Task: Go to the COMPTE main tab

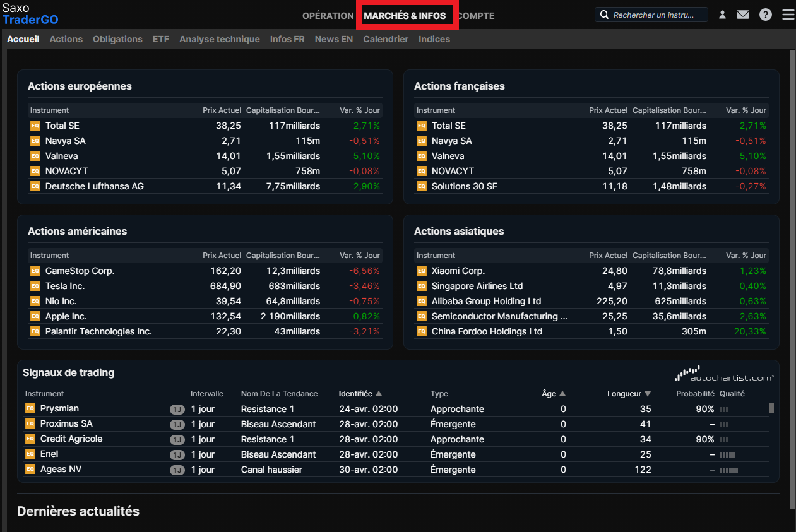Action: click(476, 16)
